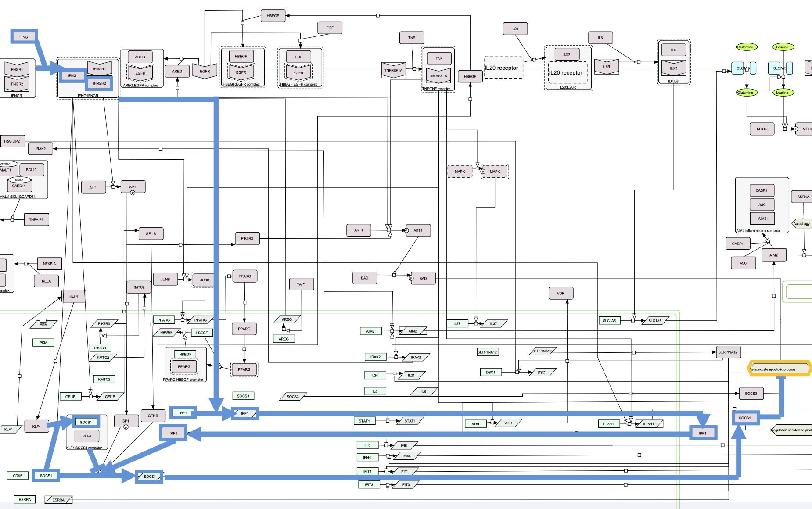
Task: Click the NFKBIA protein node
Action: 49,264
